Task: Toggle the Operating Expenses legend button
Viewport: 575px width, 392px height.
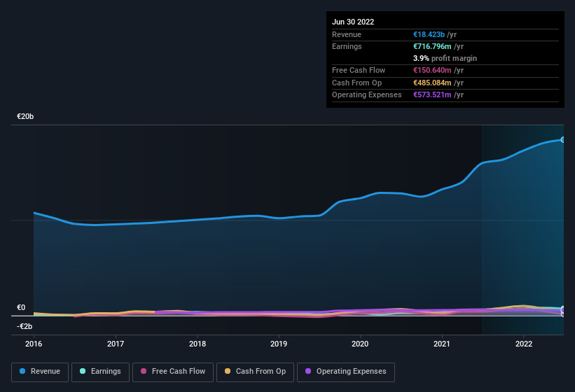Action: click(x=345, y=372)
